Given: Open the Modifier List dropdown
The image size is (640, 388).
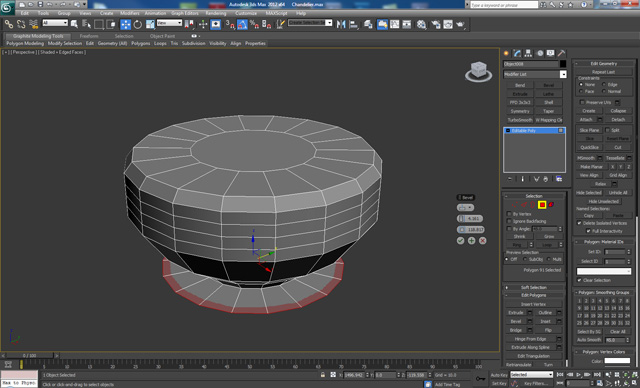Looking at the screenshot, I should point(535,74).
